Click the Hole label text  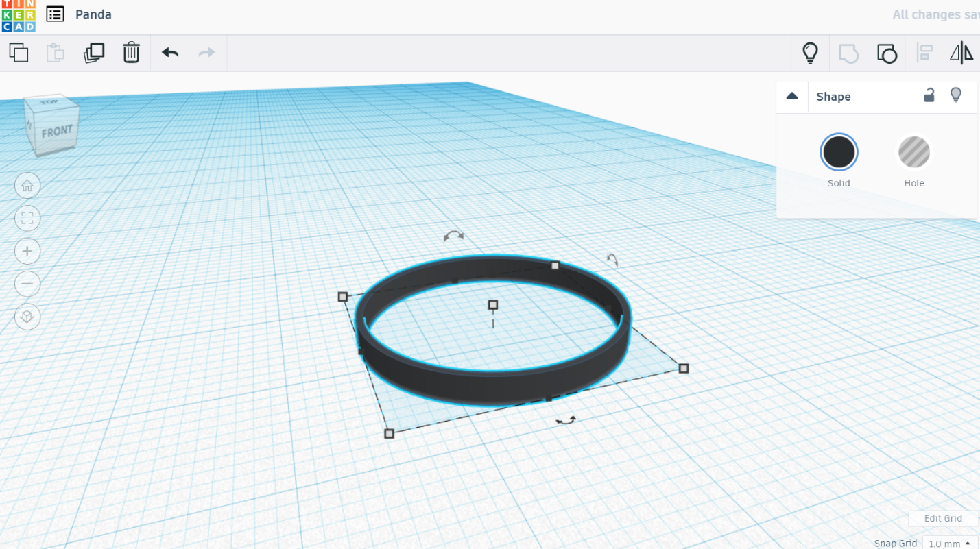914,183
